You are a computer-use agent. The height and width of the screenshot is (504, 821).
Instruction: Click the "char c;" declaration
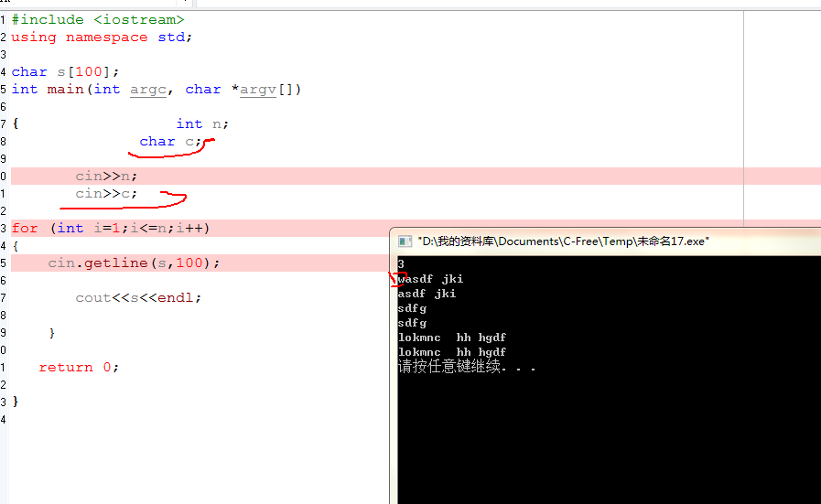[170, 142]
